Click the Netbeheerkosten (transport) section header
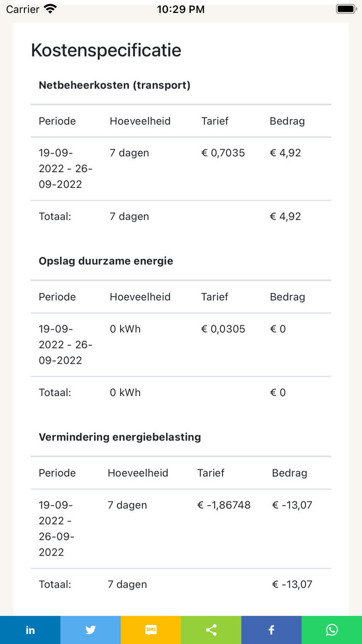Screen dimensions: 362x644 [114, 85]
